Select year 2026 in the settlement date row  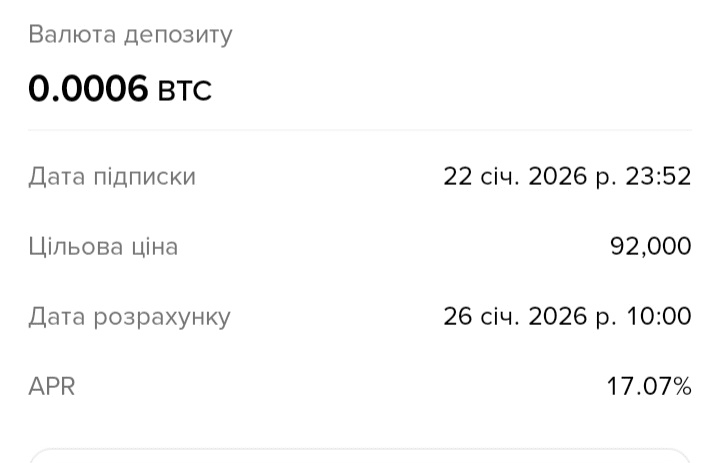(x=557, y=317)
